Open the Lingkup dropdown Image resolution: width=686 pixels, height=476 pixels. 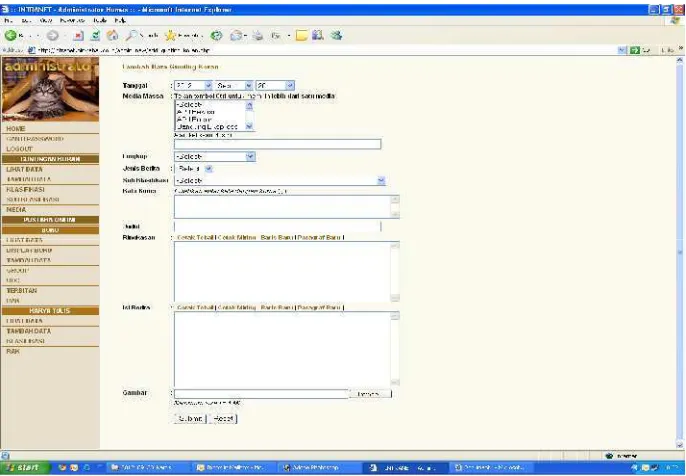pos(214,156)
